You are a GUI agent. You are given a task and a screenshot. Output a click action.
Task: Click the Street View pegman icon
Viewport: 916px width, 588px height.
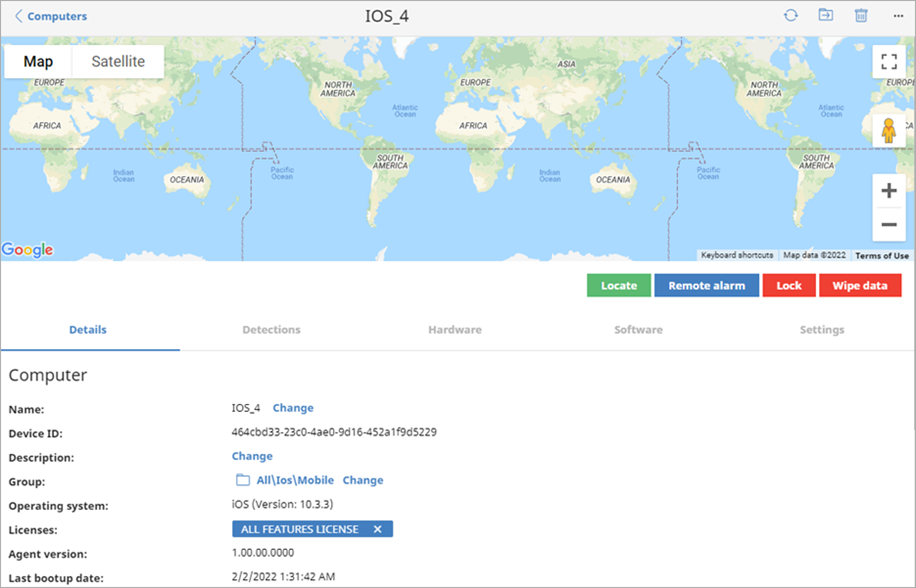coord(889,131)
